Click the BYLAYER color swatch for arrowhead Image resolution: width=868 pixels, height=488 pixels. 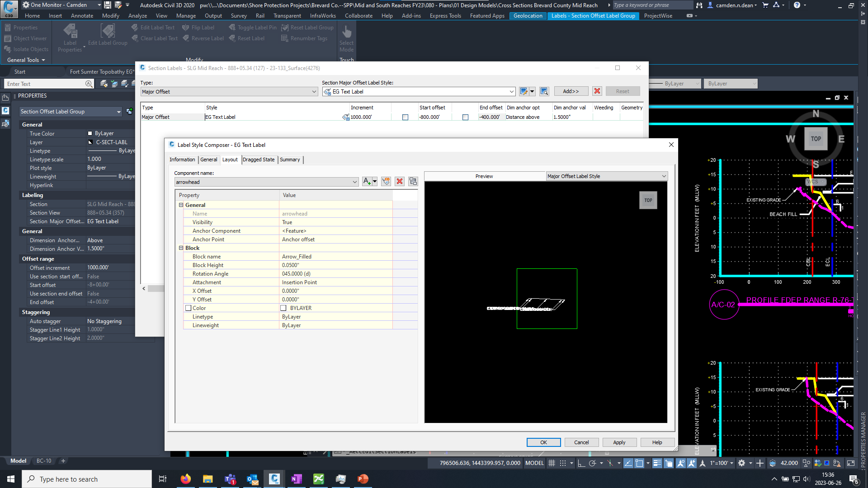pos(283,308)
